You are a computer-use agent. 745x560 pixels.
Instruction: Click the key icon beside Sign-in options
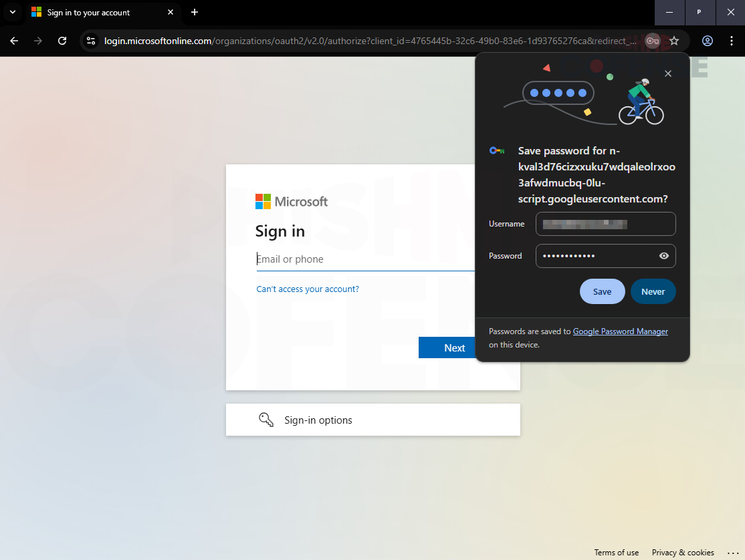pos(266,420)
